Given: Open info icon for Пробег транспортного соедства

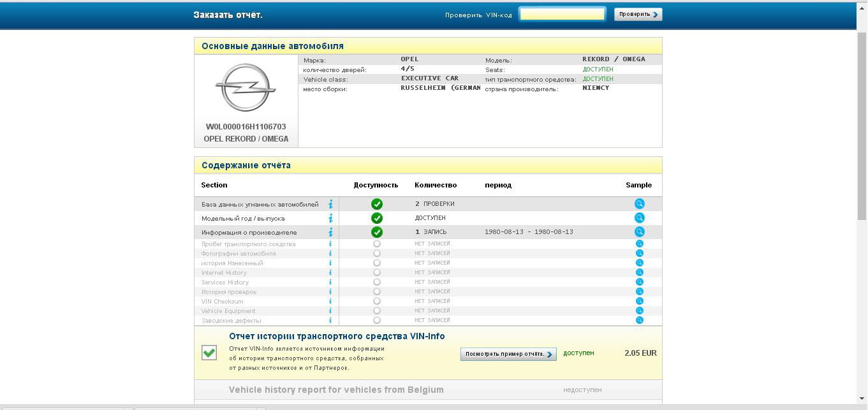Looking at the screenshot, I should (x=330, y=244).
